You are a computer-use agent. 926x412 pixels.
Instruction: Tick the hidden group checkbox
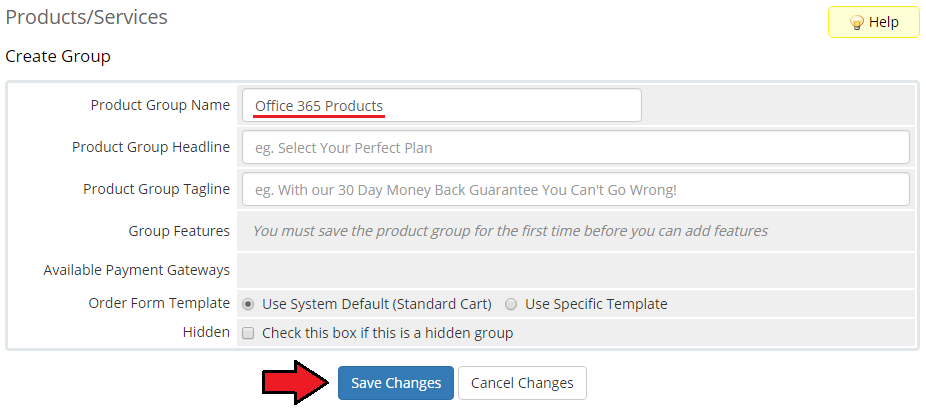point(249,333)
